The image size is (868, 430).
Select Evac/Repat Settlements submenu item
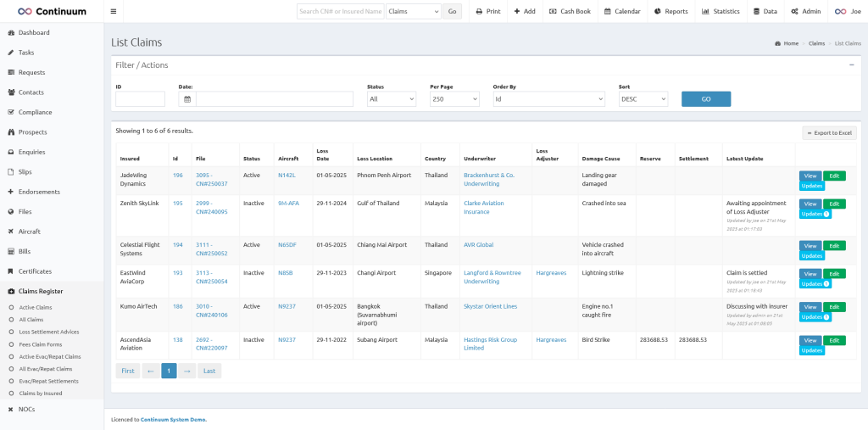click(48, 382)
